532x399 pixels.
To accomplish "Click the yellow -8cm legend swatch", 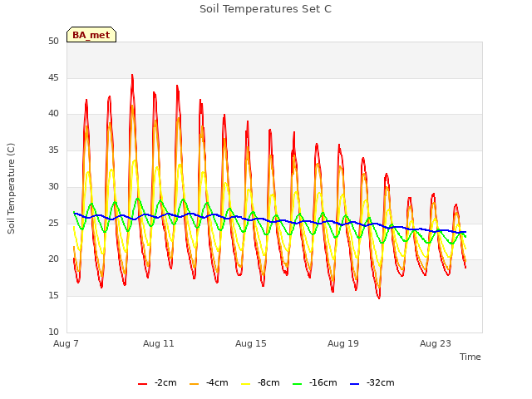I will coord(246,384).
